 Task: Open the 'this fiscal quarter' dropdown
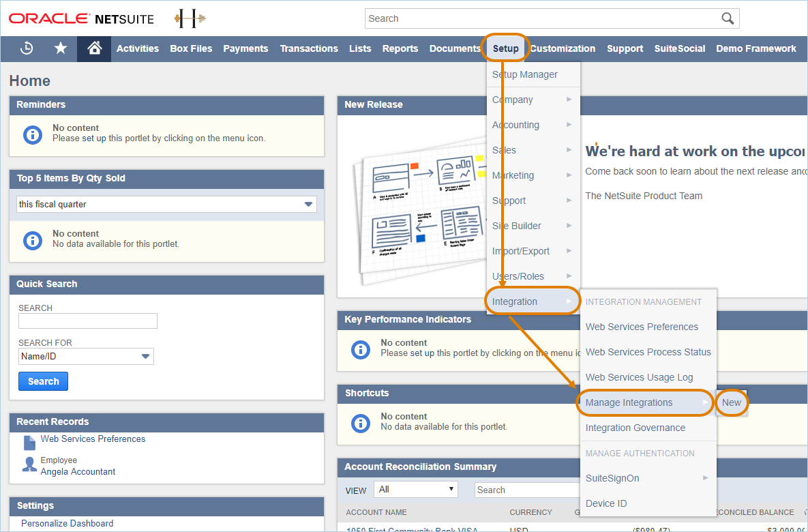tap(166, 204)
